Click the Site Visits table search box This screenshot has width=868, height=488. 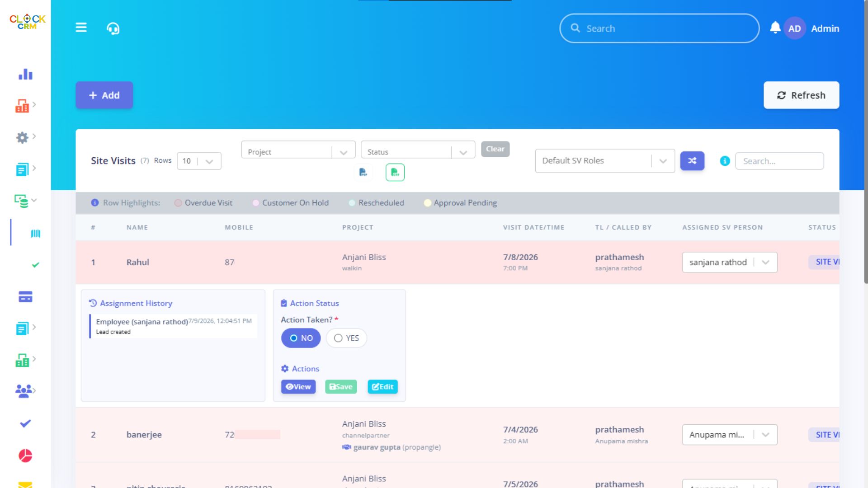point(779,161)
